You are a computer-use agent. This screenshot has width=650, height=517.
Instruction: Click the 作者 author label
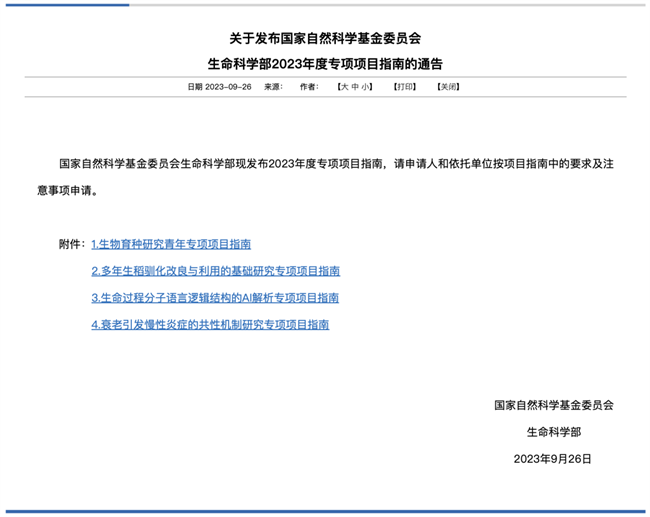[x=307, y=87]
